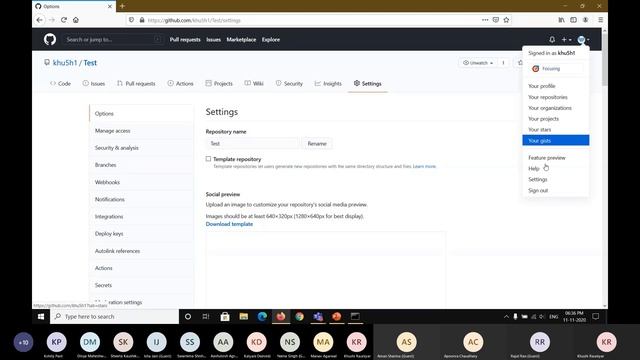Open Windows Start menu
Screen dimensions: 640x360
tap(41, 316)
